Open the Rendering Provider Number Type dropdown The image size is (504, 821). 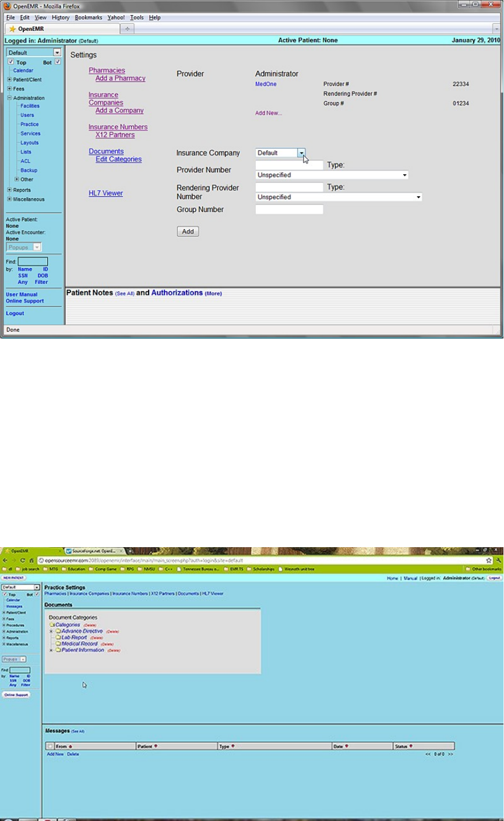(x=339, y=197)
